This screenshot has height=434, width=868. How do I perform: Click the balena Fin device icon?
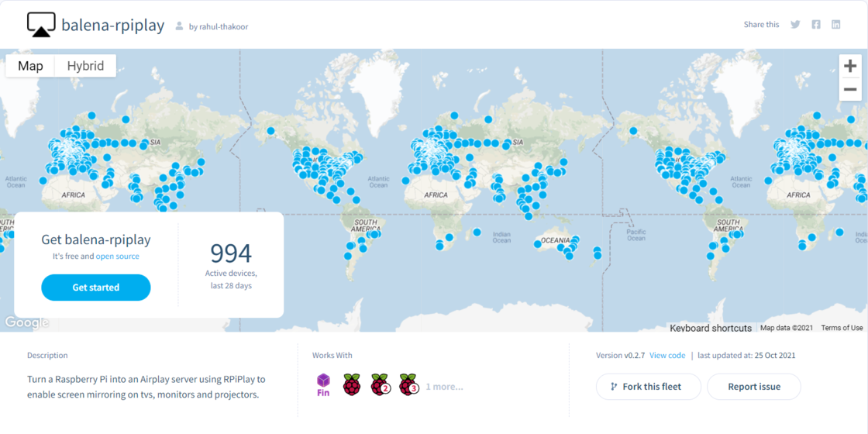323,384
